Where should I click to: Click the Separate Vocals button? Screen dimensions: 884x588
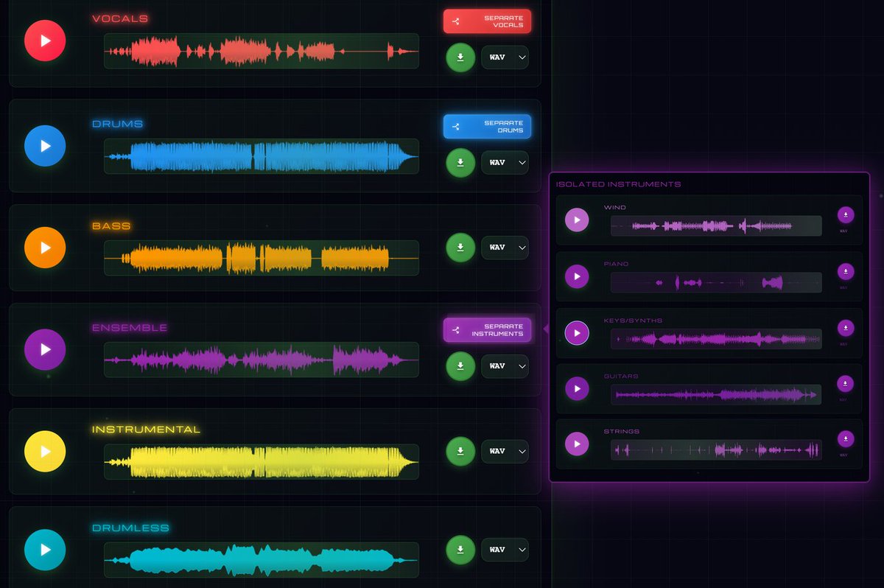[x=487, y=21]
